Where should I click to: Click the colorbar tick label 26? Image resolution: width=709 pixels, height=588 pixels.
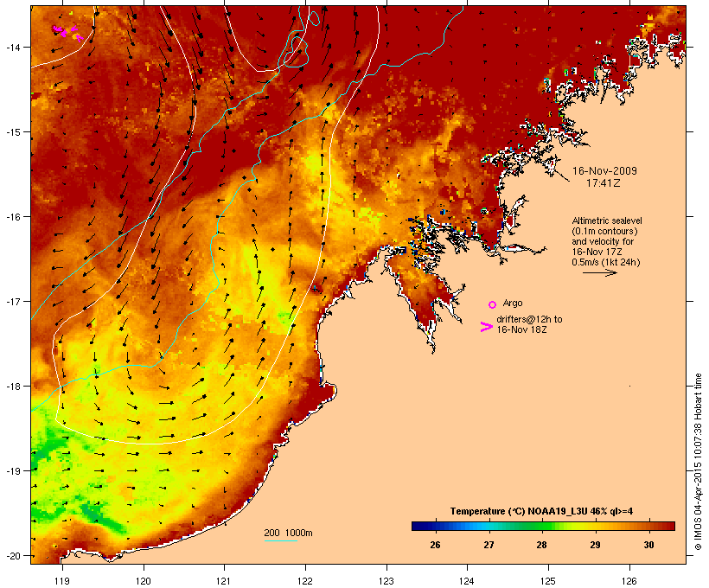(435, 545)
